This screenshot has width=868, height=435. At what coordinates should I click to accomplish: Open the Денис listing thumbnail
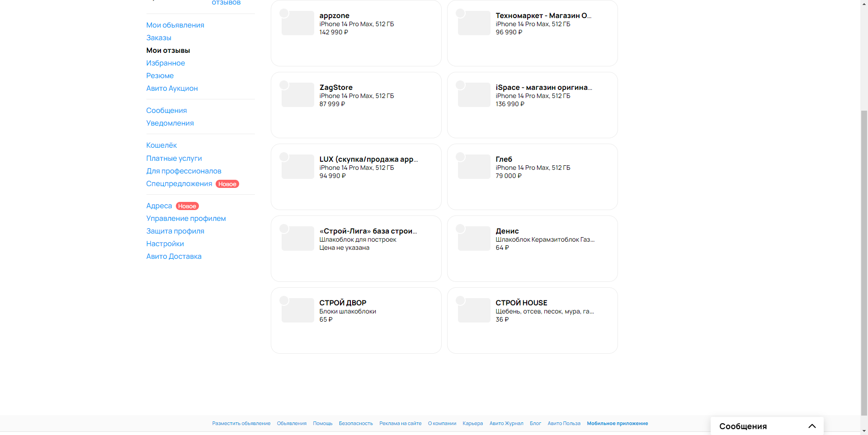pyautogui.click(x=474, y=239)
